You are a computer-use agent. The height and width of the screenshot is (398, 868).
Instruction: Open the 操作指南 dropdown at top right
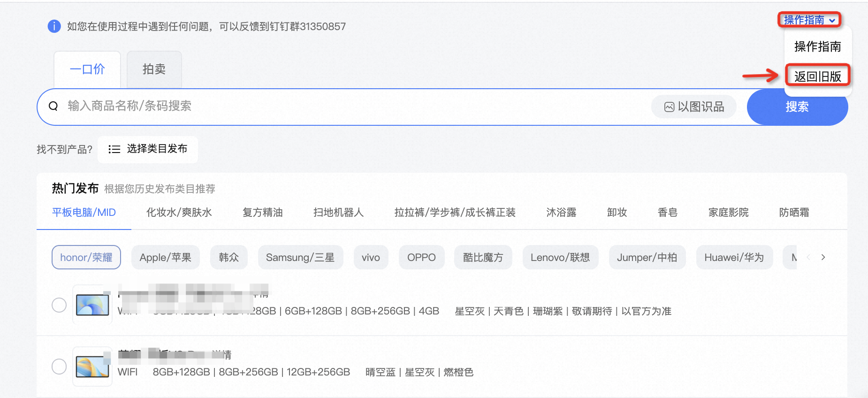tap(809, 20)
